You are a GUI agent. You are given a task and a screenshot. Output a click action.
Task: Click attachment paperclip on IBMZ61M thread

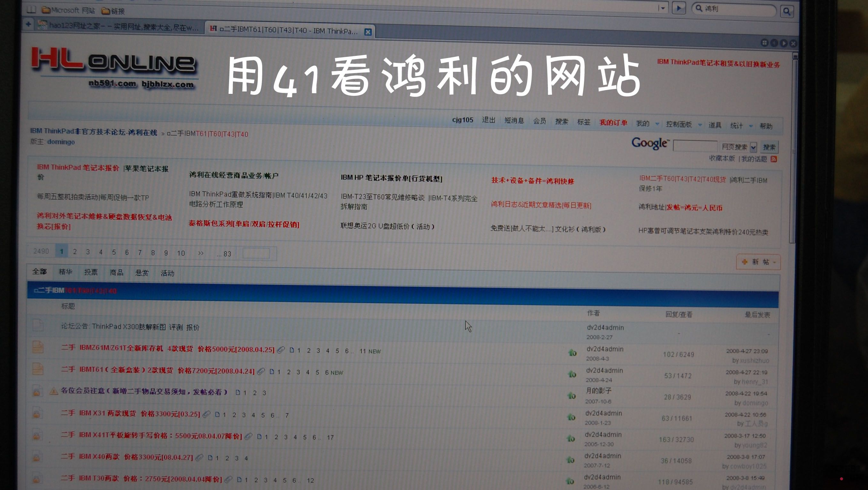click(x=281, y=350)
